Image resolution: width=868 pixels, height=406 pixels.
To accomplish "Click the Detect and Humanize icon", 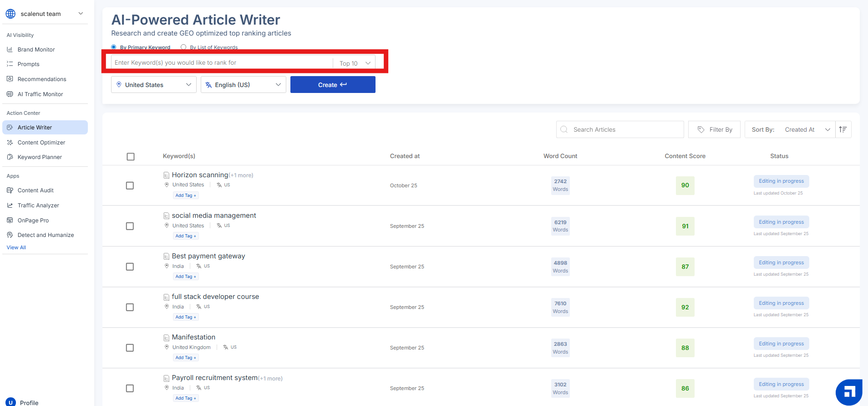I will point(10,235).
